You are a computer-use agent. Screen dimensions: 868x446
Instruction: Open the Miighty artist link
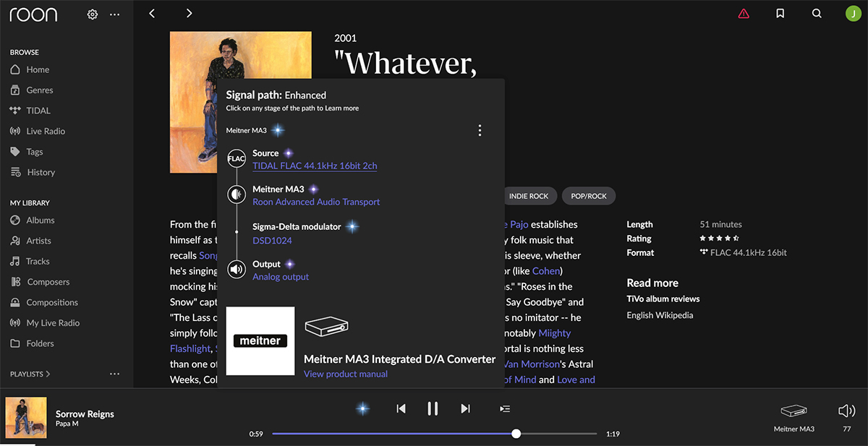(x=555, y=333)
